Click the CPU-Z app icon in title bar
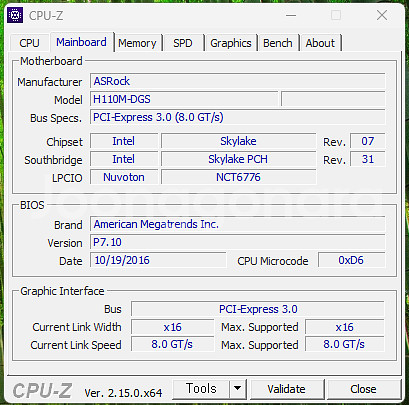 tap(15, 15)
